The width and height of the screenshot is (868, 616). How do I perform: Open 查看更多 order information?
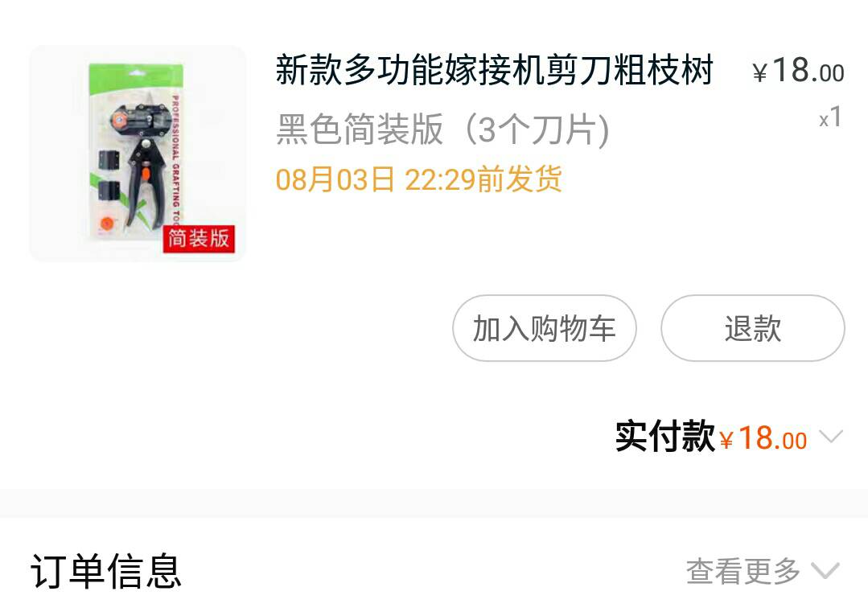coord(743,571)
